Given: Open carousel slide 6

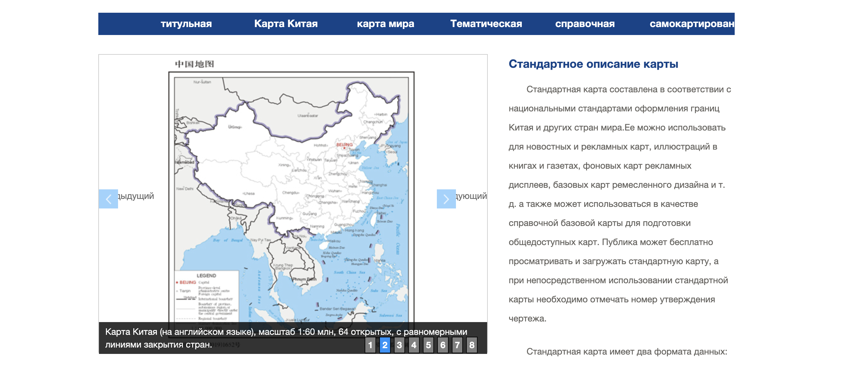Looking at the screenshot, I should click(x=443, y=345).
